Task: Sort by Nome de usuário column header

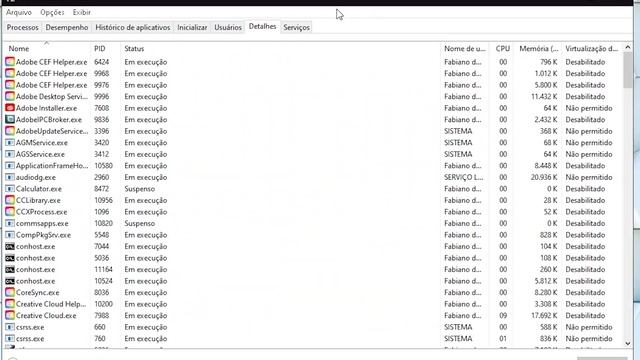Action: [464, 49]
